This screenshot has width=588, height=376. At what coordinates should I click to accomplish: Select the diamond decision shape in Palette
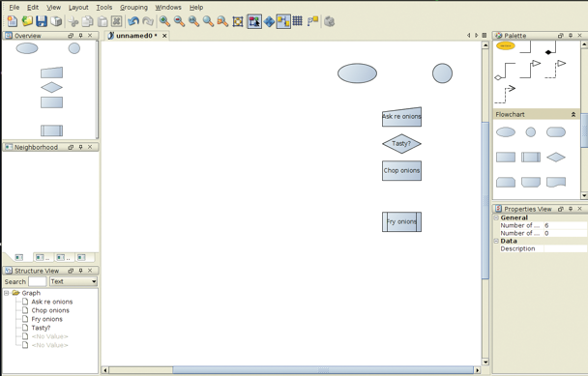coord(556,158)
